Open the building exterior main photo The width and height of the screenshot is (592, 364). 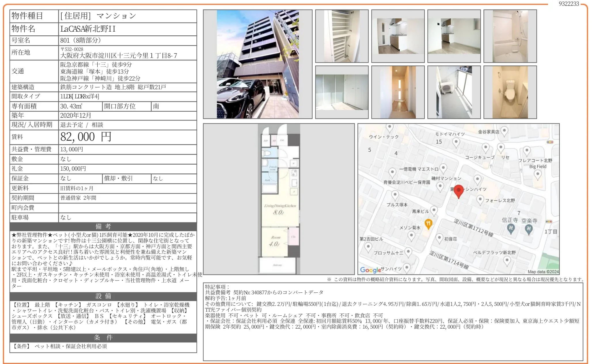pyautogui.click(x=257, y=64)
